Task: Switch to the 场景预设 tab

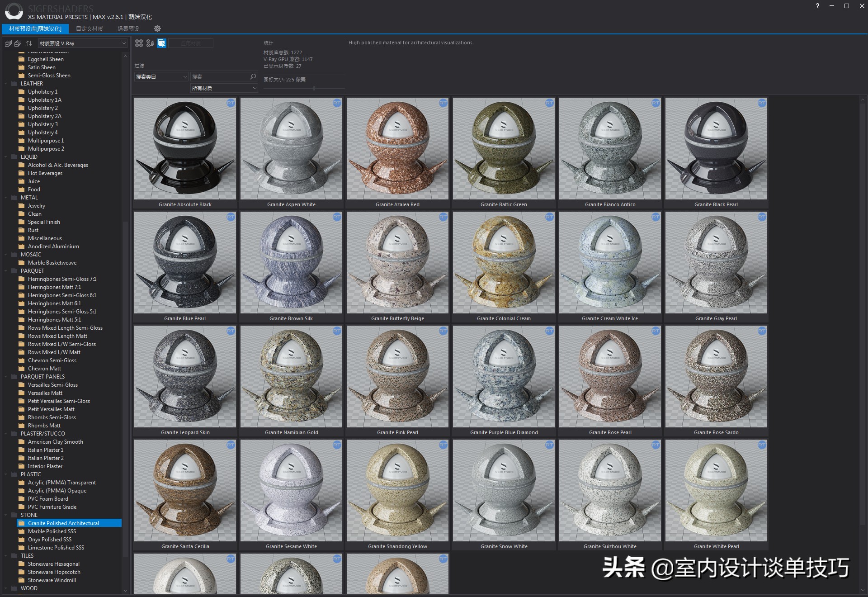Action: [x=128, y=28]
